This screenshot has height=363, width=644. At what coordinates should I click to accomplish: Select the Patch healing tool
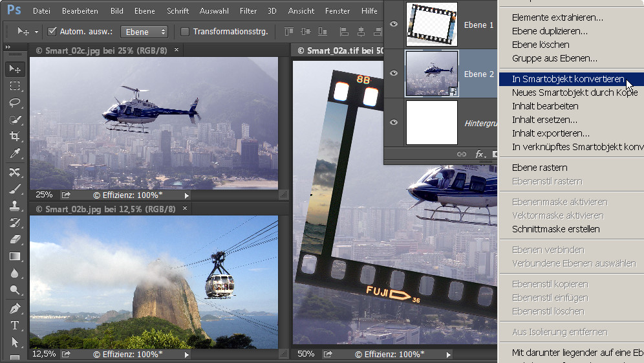[15, 172]
